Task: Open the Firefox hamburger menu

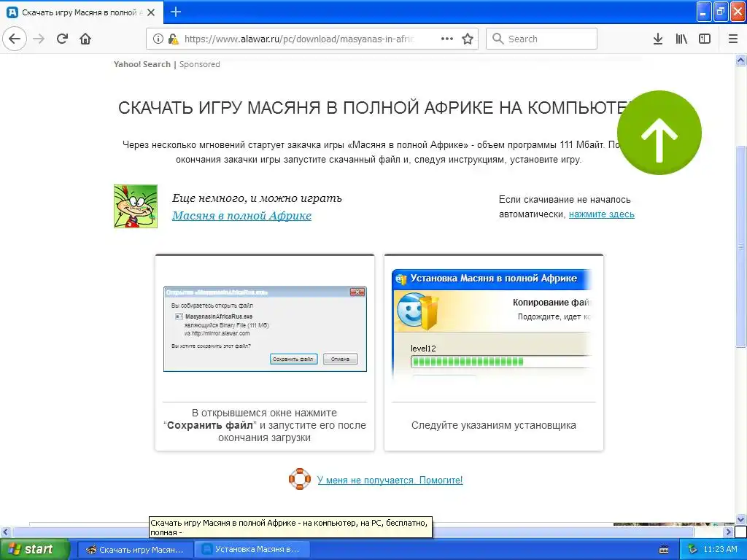Action: pos(733,39)
